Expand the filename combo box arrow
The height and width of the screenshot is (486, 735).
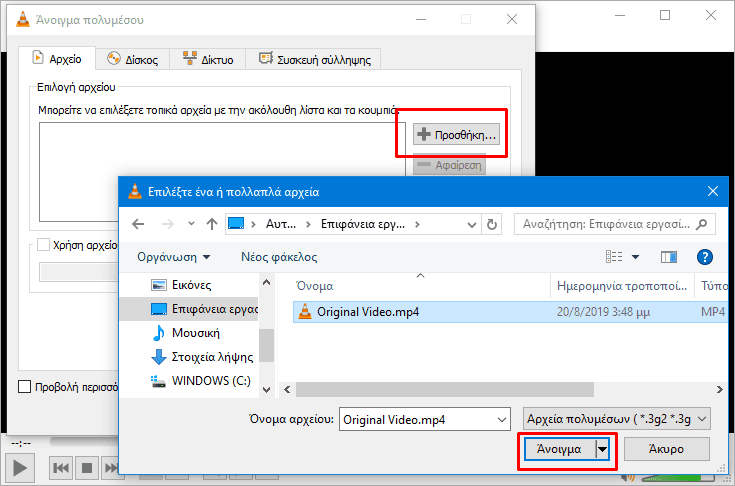pos(502,419)
